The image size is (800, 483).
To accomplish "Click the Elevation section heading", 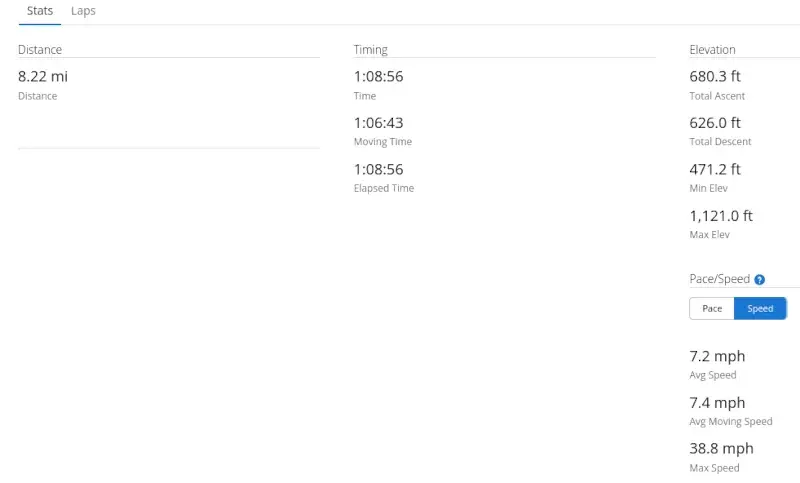I will click(712, 49).
